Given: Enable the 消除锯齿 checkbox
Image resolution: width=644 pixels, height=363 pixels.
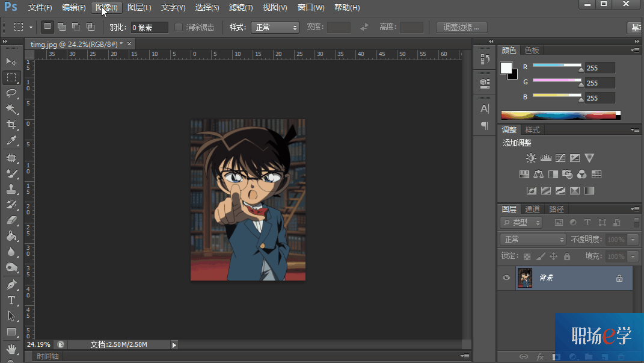Looking at the screenshot, I should tap(179, 27).
